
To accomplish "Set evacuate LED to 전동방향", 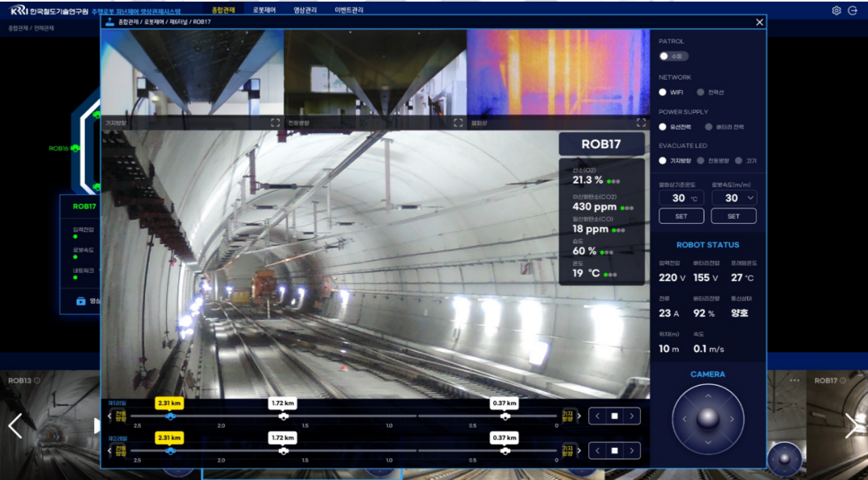I will click(700, 160).
